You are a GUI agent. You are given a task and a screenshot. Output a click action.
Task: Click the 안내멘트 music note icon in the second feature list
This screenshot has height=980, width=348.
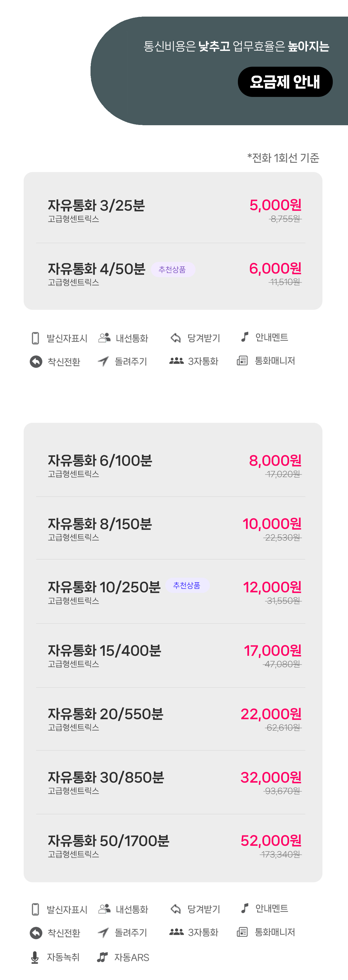coord(245,908)
